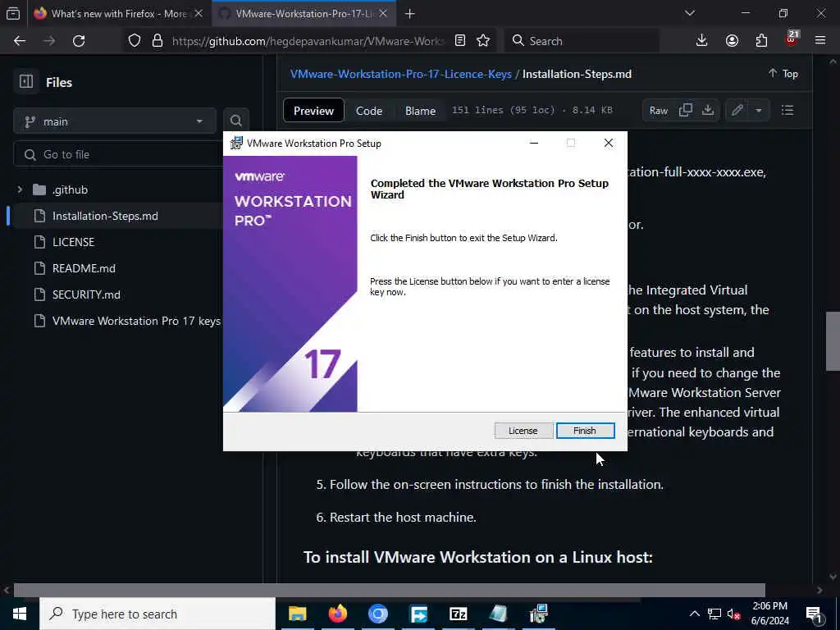Open Firefox hamburger application menu
The height and width of the screenshot is (630, 840).
(820, 41)
